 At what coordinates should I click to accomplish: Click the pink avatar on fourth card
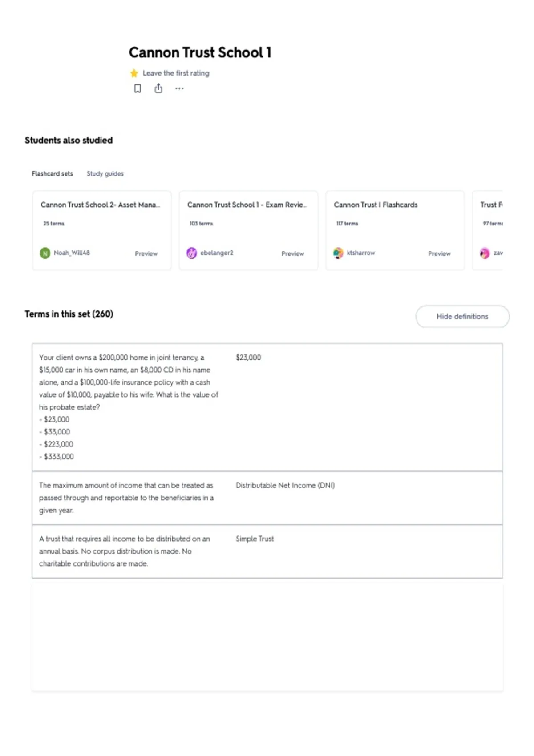485,253
